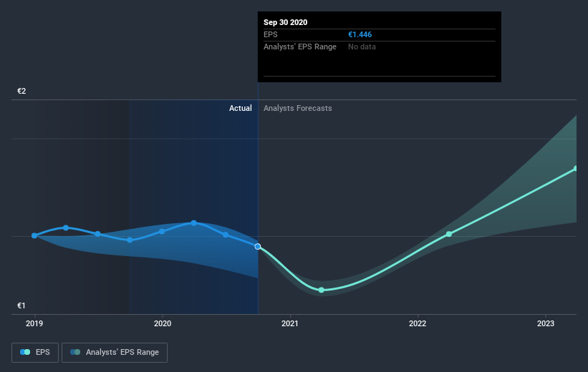
Task: Click the 2019 x-axis label
Action: pyautogui.click(x=34, y=323)
